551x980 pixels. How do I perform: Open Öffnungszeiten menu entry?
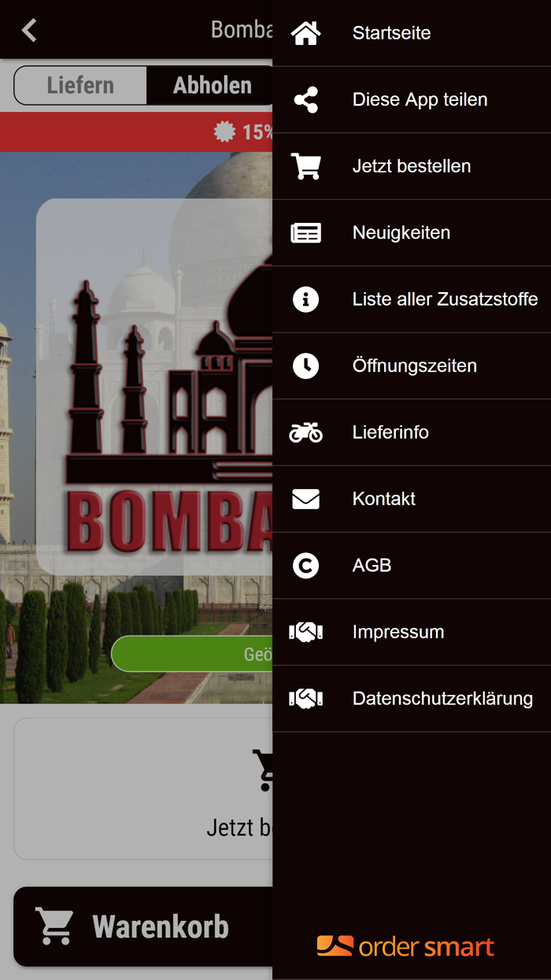412,366
